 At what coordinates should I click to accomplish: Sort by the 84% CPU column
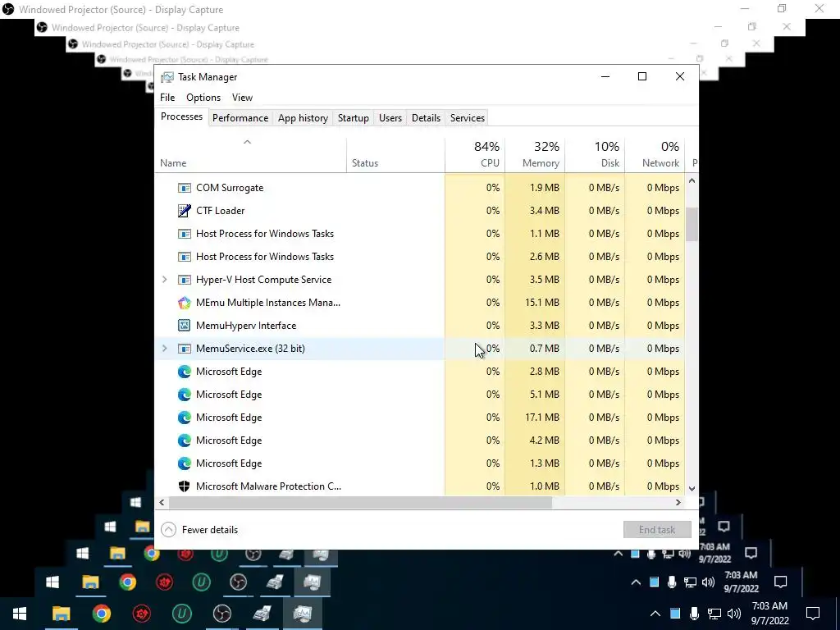click(x=475, y=155)
